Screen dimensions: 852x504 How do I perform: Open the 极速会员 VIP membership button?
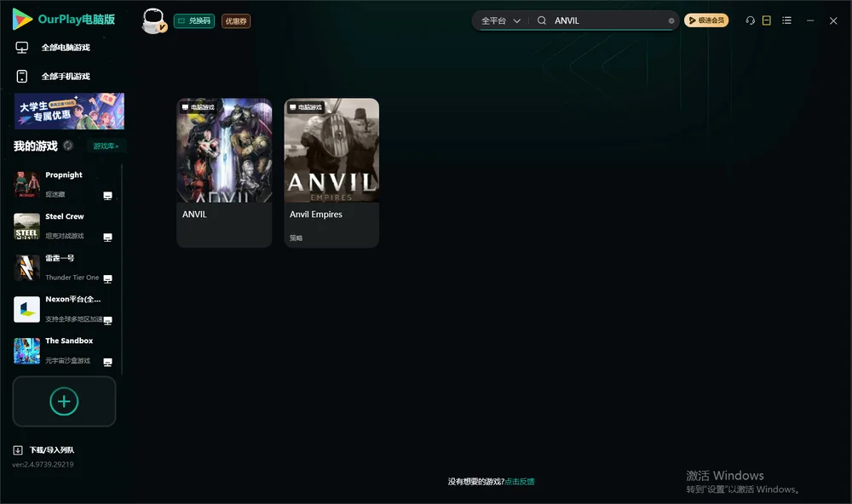point(706,20)
